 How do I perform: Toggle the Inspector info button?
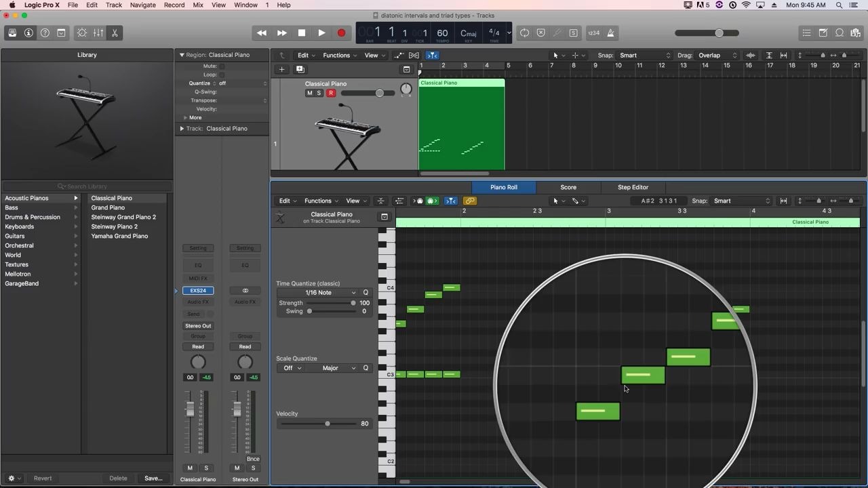[x=28, y=33]
